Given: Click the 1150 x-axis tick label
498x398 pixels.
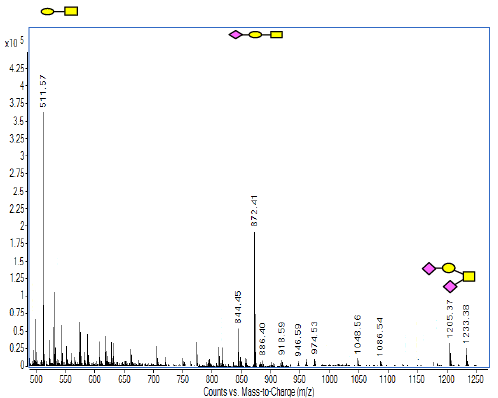Looking at the screenshot, I should [417, 379].
